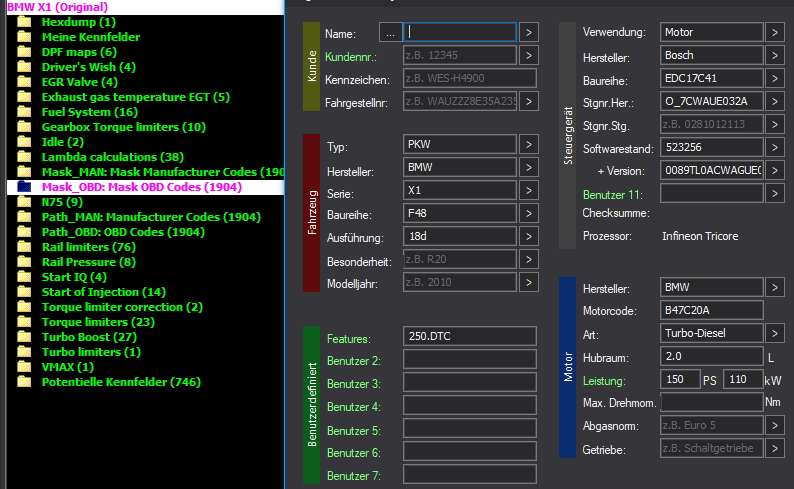This screenshot has width=794, height=489.
Task: Click Gearbox Torque limiters folder icon
Action: [x=24, y=127]
